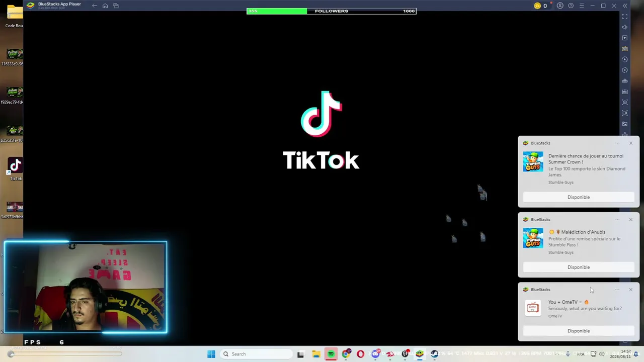Toggle BlueStacks mouse cursor lock
This screenshot has width=644, height=362.
[625, 38]
